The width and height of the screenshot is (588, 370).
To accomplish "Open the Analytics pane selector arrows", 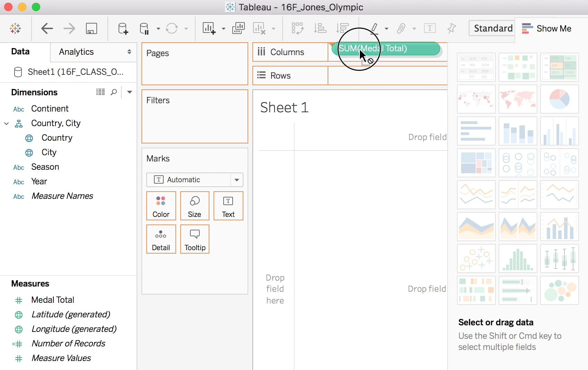I will [129, 52].
